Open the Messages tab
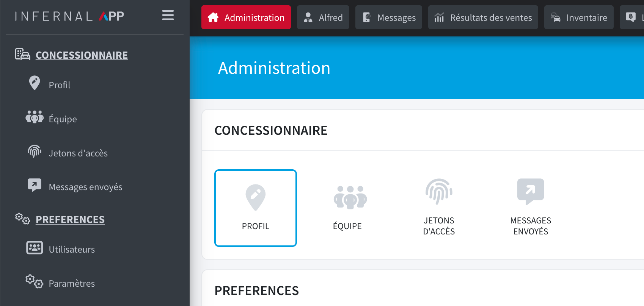 (x=389, y=17)
